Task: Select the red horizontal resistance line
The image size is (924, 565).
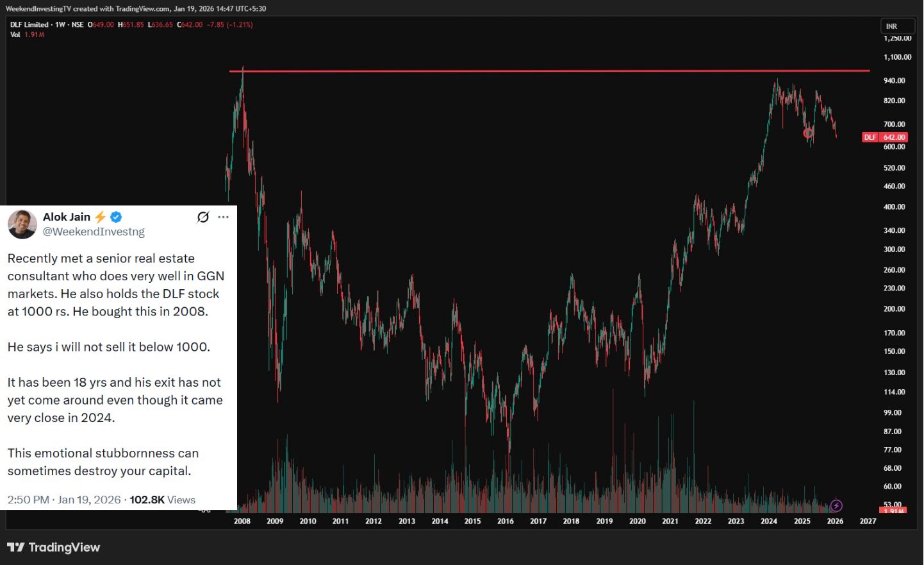Action: point(549,71)
